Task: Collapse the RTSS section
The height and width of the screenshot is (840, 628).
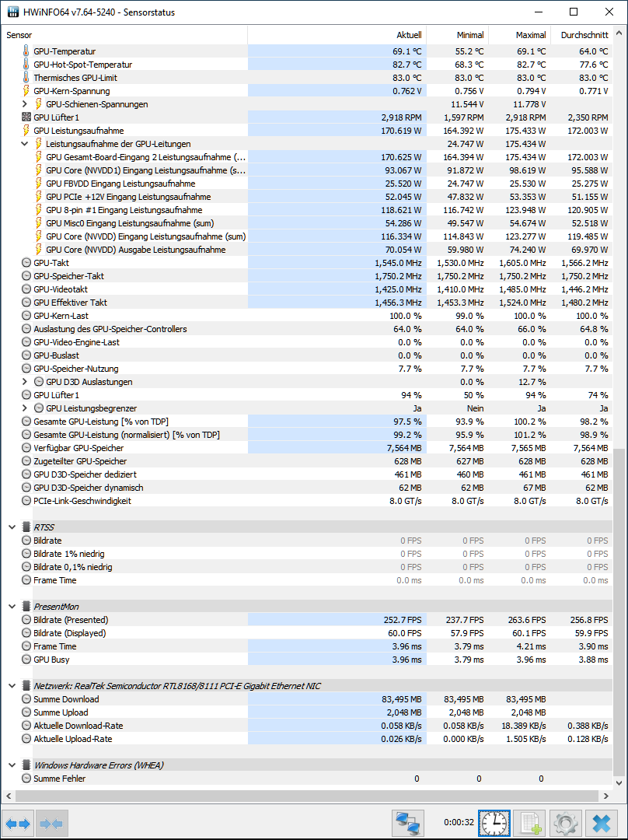Action: (x=12, y=527)
